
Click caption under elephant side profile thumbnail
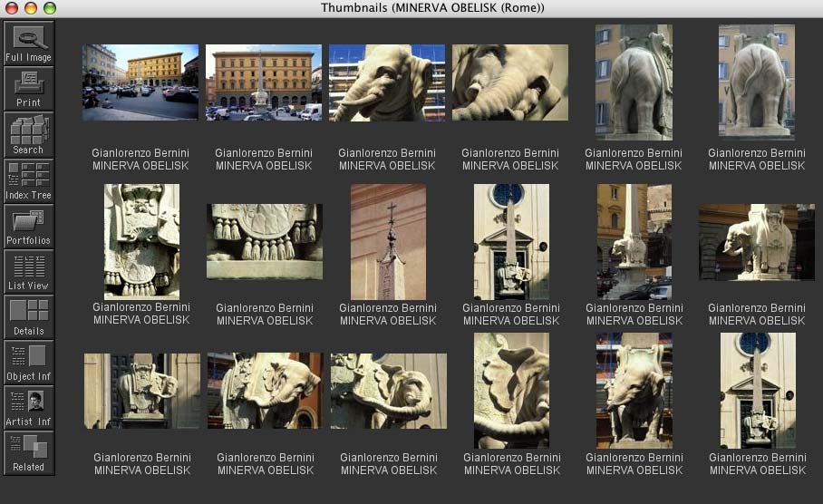(x=756, y=314)
